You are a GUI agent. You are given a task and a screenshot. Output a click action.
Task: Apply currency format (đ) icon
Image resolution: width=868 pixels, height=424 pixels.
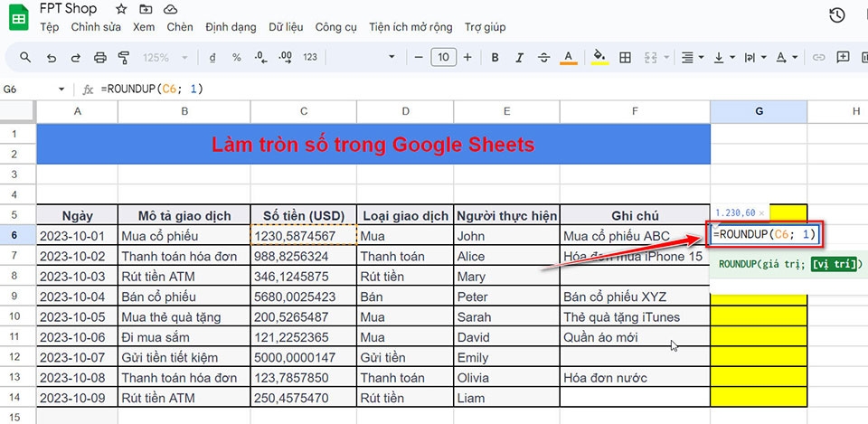click(212, 57)
